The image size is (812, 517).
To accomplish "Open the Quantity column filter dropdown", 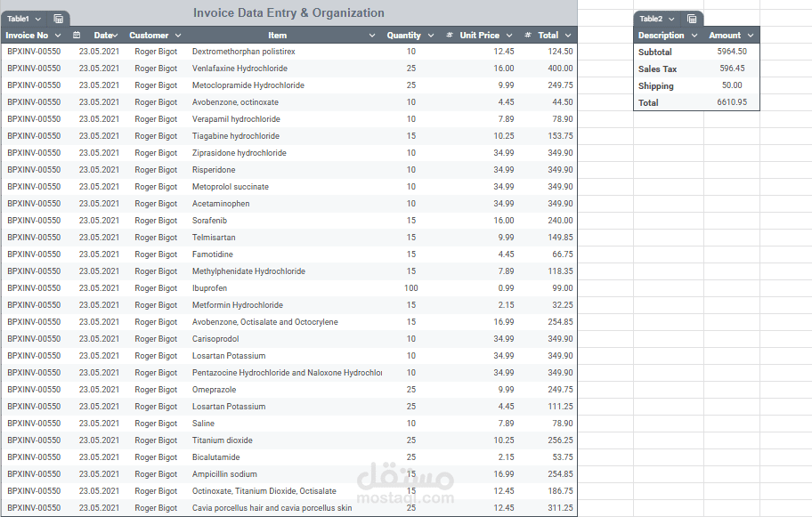I will click(430, 36).
